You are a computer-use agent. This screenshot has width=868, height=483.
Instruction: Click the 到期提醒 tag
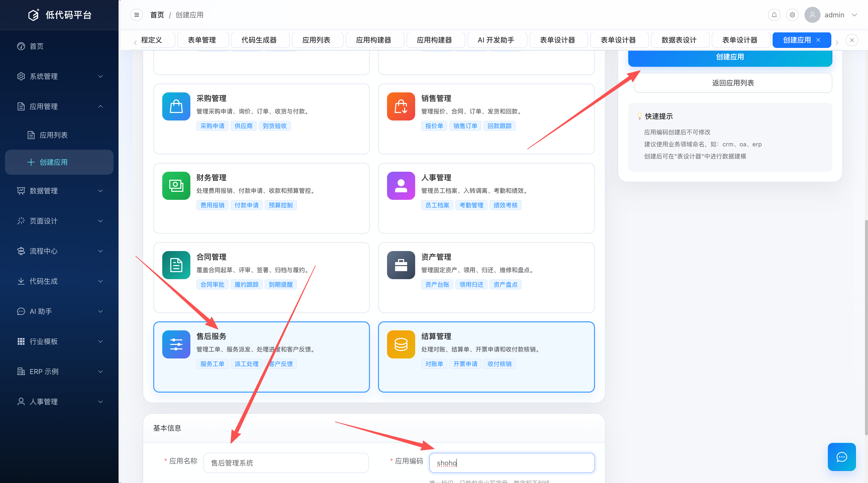[280, 285]
